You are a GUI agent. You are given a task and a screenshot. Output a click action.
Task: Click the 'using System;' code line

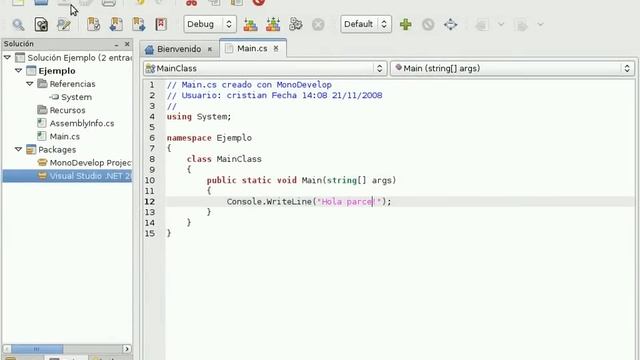199,117
